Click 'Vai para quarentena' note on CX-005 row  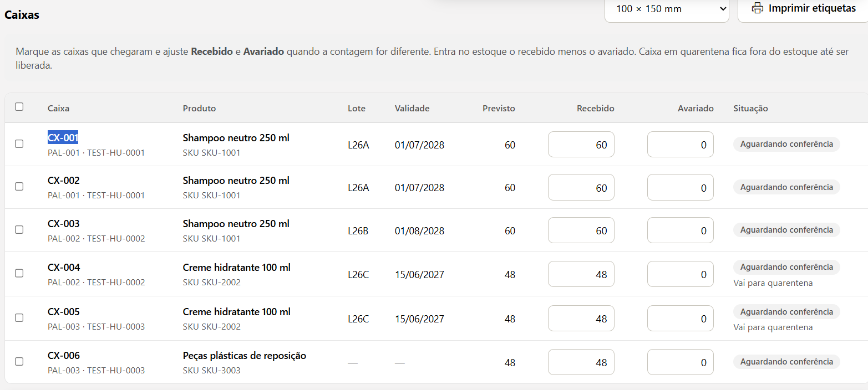click(773, 327)
